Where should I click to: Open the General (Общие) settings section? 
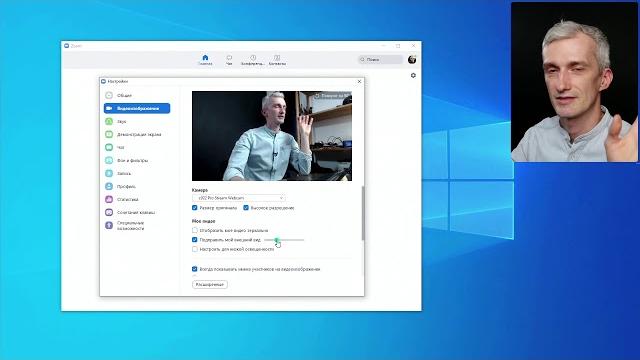coord(124,96)
